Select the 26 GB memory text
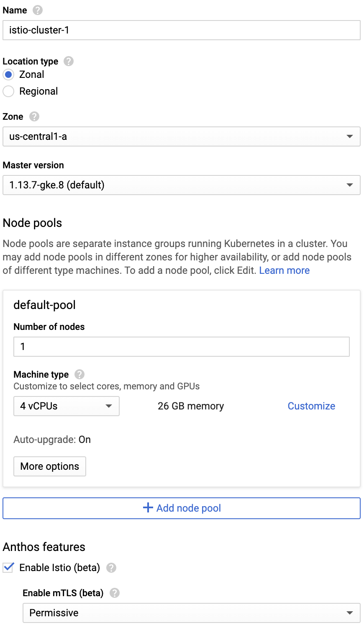This screenshot has height=628, width=364. pyautogui.click(x=191, y=406)
